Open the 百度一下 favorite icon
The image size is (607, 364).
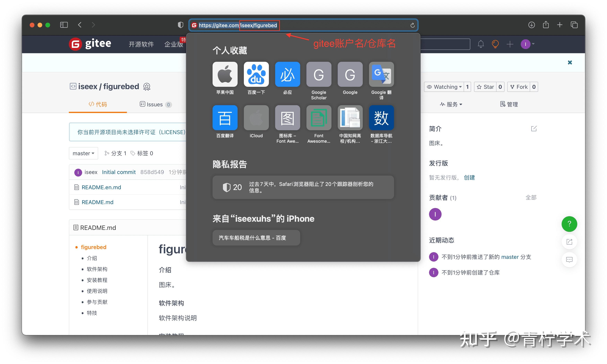(256, 74)
